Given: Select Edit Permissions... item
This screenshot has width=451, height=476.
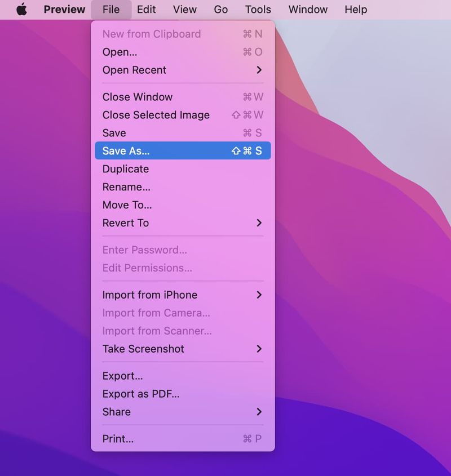Looking at the screenshot, I should tap(183, 268).
